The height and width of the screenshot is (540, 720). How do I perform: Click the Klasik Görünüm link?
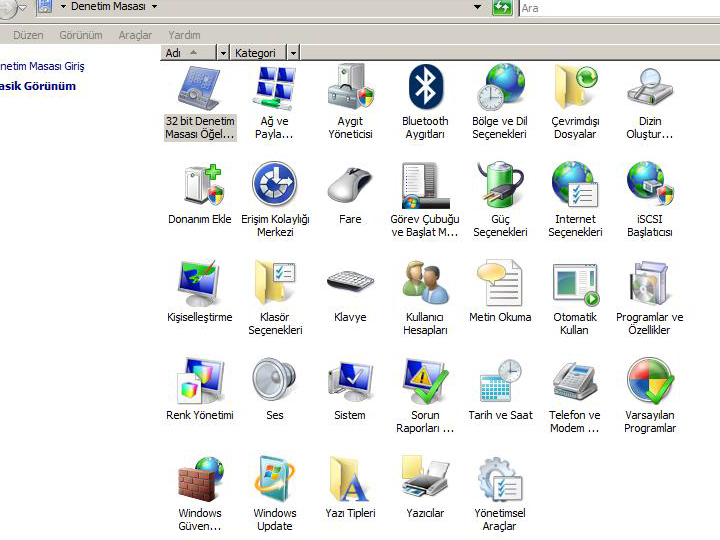coord(37,86)
